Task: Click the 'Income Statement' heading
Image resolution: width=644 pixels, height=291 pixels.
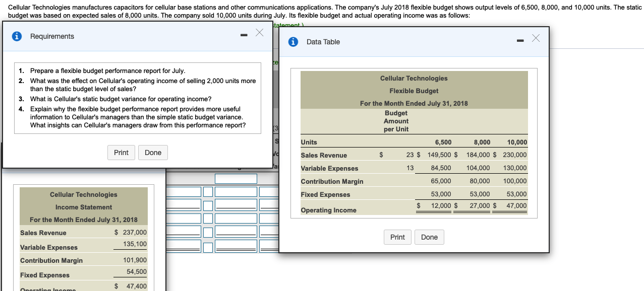Action: (x=84, y=207)
